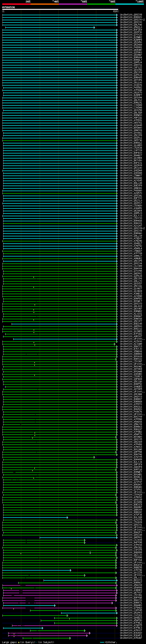Select label UniRef100_Q52H50
This screenshot has width=146, height=644.
pyautogui.click(x=131, y=42)
